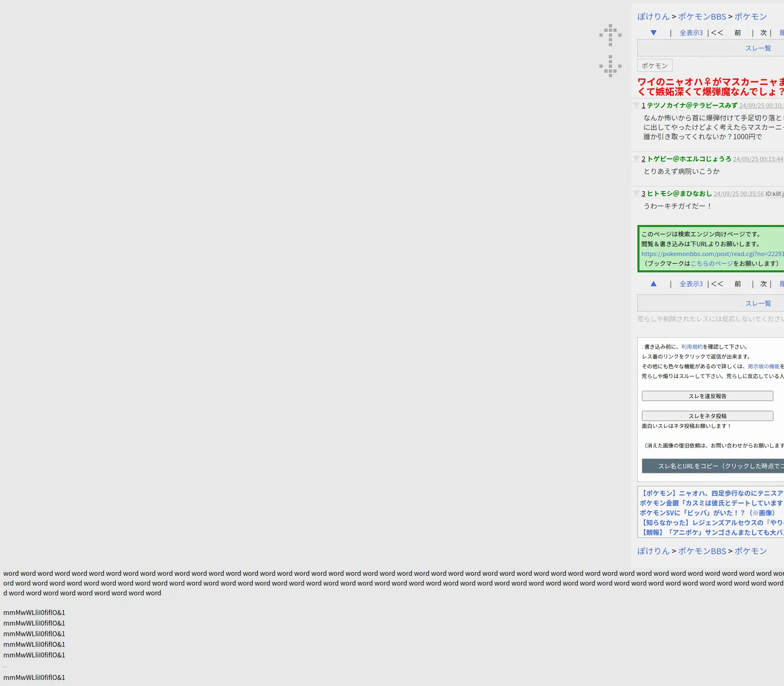
Task: Click the pixelated up-arrow scroll icon
Action: 610,35
